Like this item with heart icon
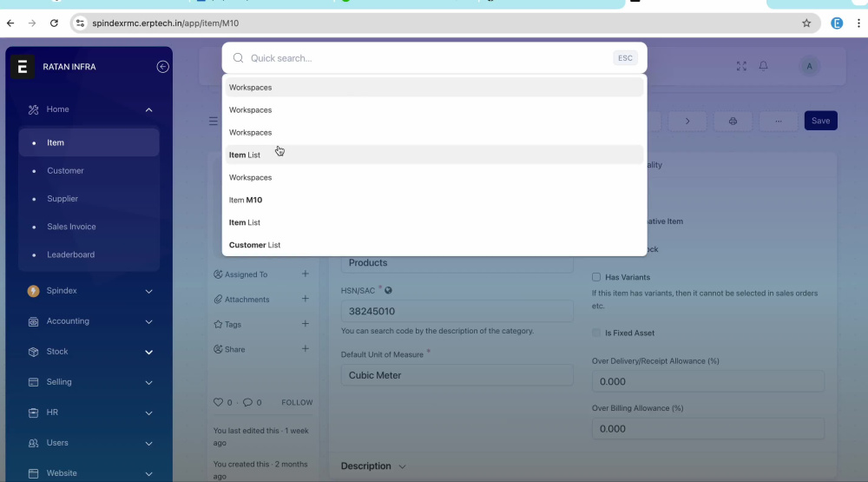 tap(218, 402)
